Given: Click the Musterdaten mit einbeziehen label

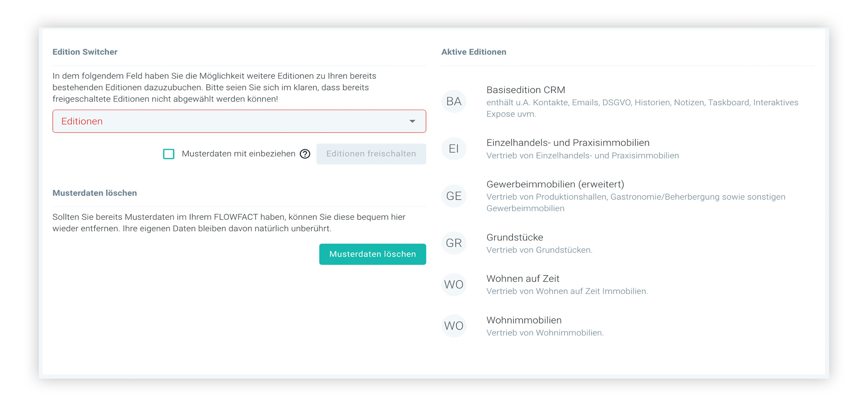Looking at the screenshot, I should click(238, 154).
